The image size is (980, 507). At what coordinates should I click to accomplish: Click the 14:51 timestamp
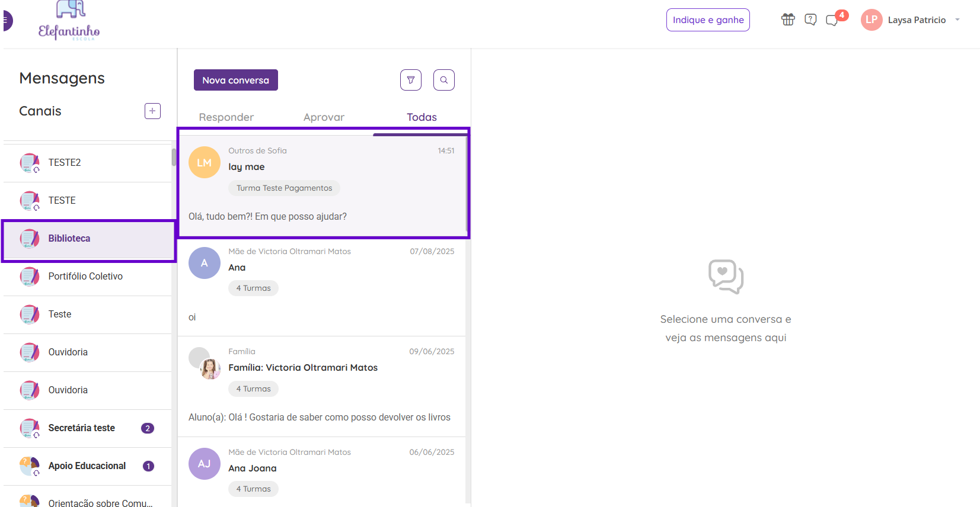pyautogui.click(x=446, y=151)
